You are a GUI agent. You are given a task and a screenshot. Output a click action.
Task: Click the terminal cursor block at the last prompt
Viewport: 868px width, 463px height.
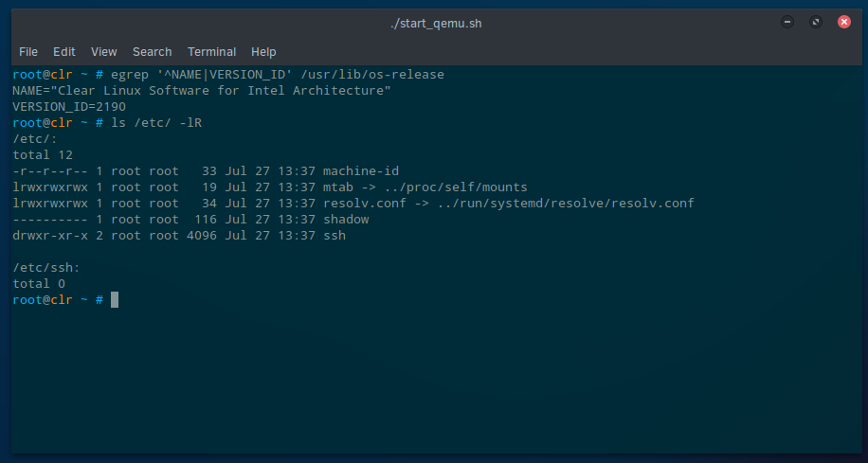pyautogui.click(x=115, y=300)
